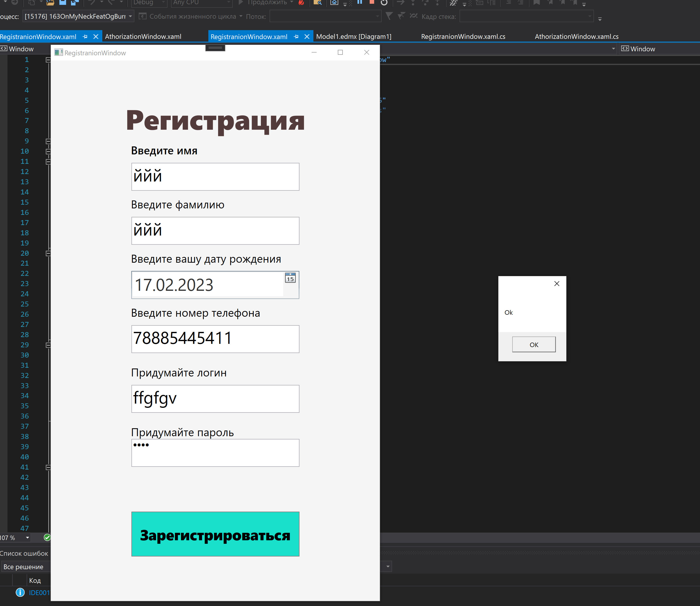Switch to the Model1.edmx [Diagram1] tab
The width and height of the screenshot is (700, 606).
354,36
